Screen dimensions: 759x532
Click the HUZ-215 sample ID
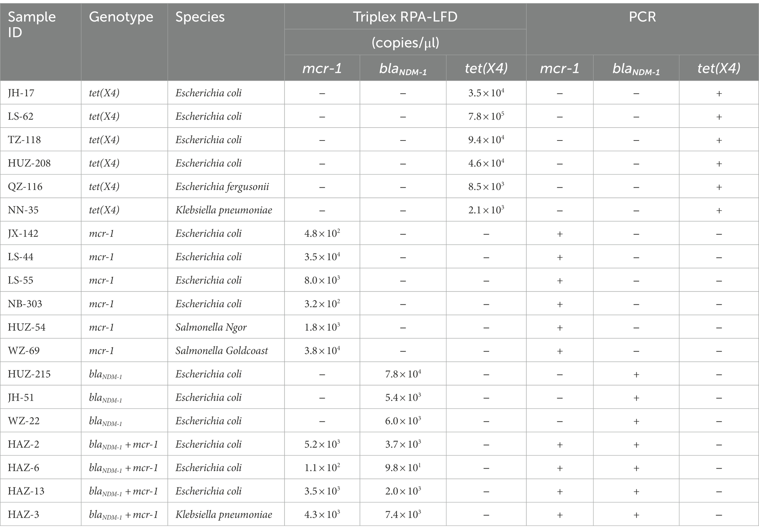click(x=29, y=374)
